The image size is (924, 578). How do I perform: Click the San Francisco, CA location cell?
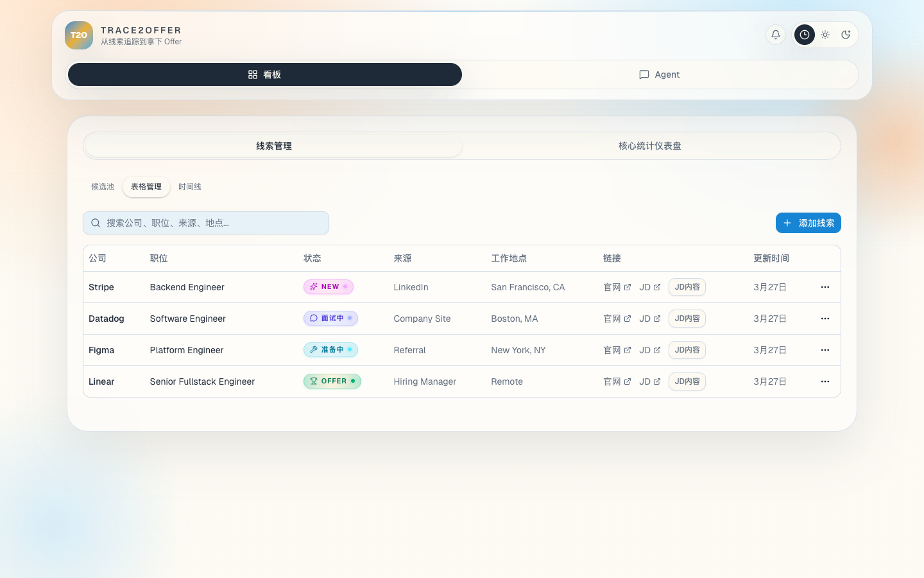click(x=528, y=287)
